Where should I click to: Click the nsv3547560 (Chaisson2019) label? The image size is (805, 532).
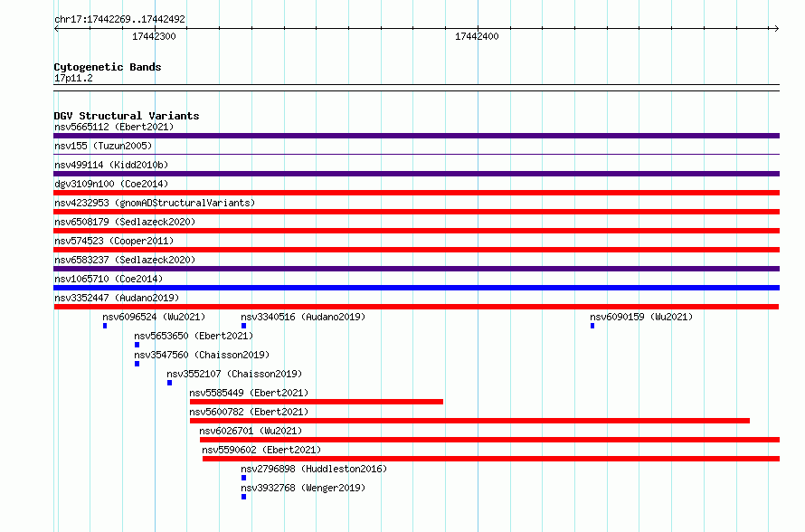tap(203, 355)
